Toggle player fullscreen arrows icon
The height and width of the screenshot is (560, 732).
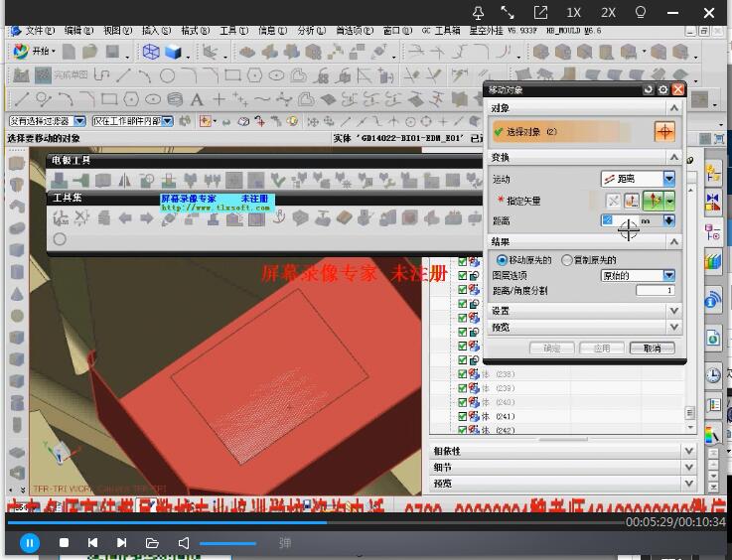(508, 13)
